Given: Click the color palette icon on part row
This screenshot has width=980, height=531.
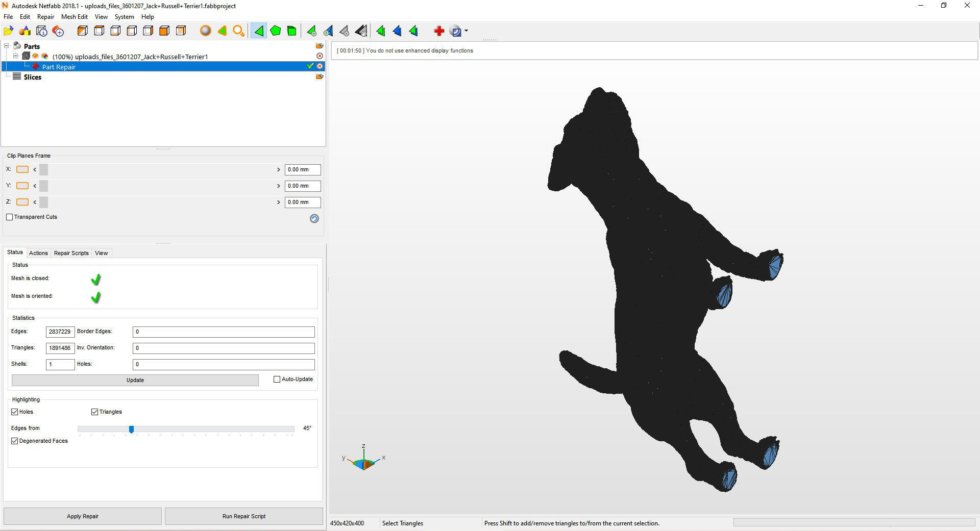Looking at the screenshot, I should pyautogui.click(x=45, y=56).
